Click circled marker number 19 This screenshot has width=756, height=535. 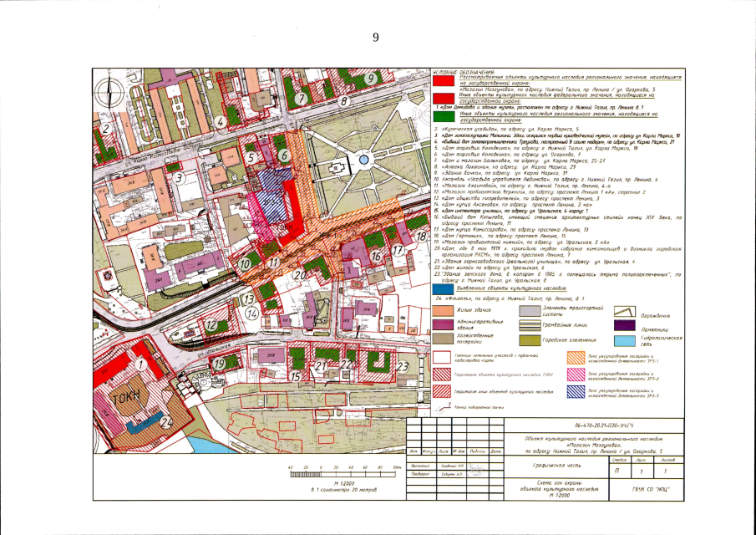(220, 364)
